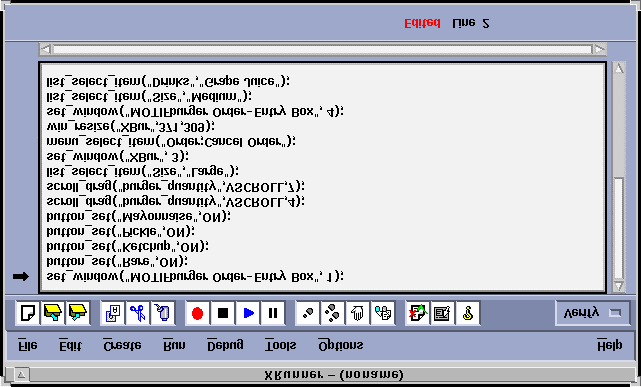The width and height of the screenshot is (641, 387).
Task: Open the Create menu
Action: click(x=122, y=345)
